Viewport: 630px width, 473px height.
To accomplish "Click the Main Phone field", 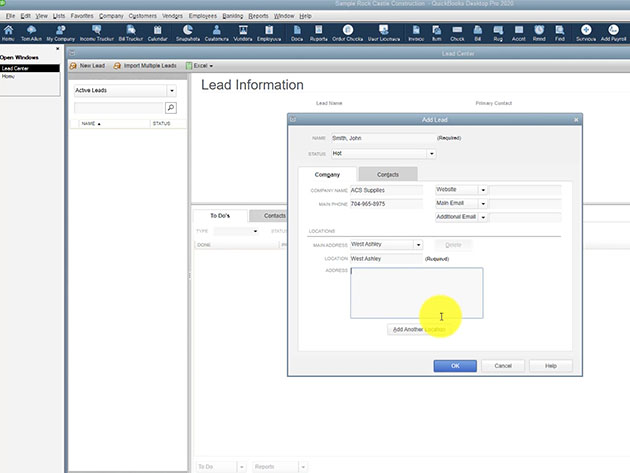I will [x=386, y=204].
